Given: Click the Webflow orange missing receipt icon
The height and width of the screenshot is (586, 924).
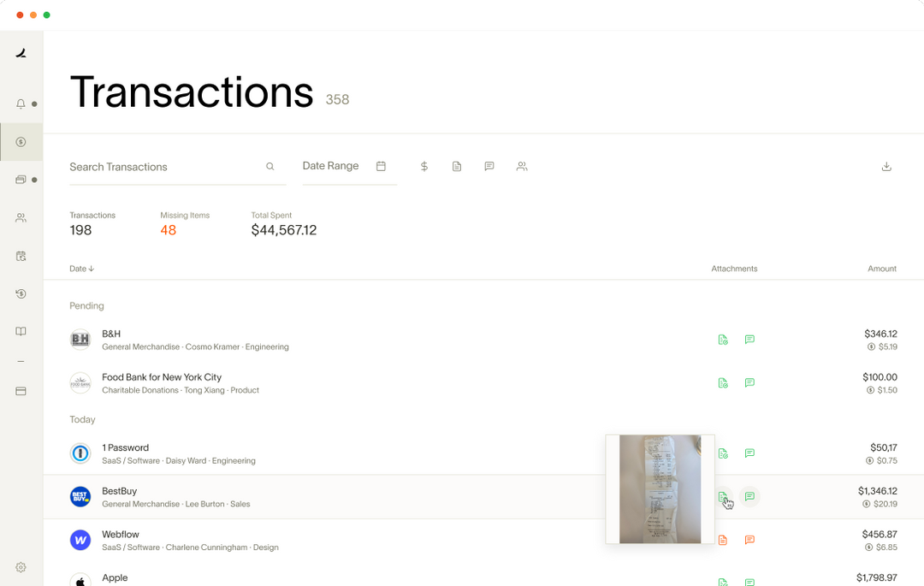Looking at the screenshot, I should 723,540.
